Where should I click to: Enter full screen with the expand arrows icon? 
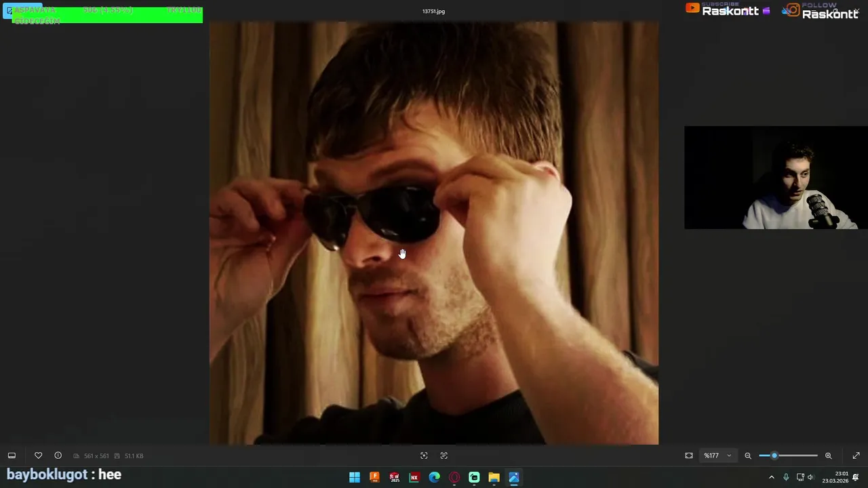[x=856, y=455]
